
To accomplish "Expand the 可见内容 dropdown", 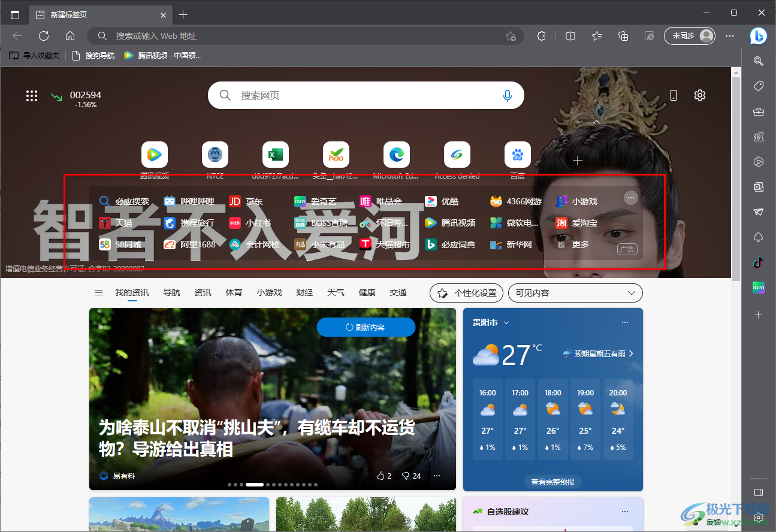I will (575, 293).
